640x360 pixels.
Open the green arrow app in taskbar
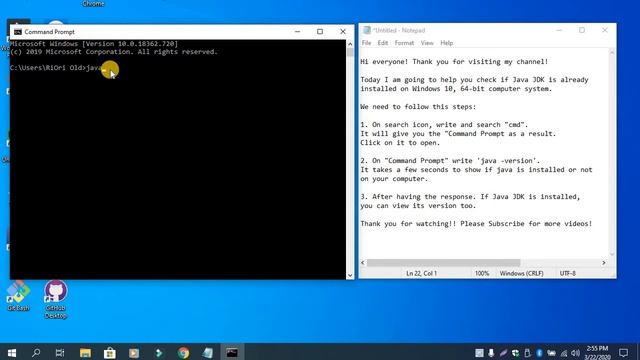click(159, 353)
